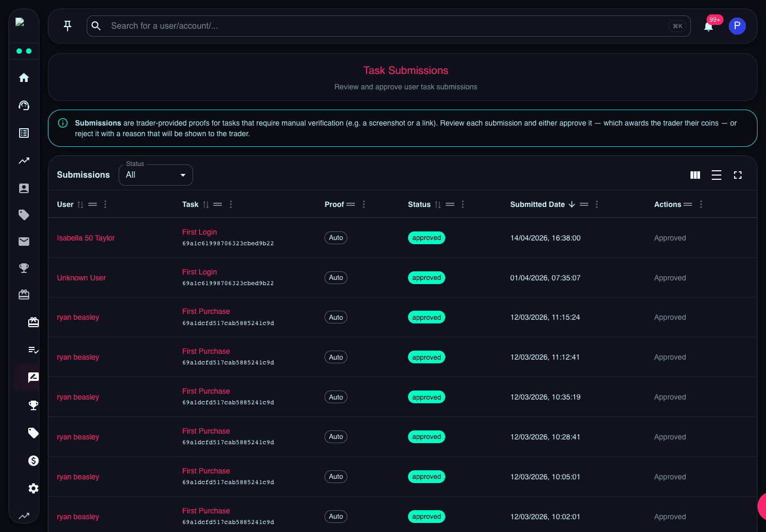Image resolution: width=766 pixels, height=532 pixels.
Task: Click Auto proof chip in Isabella's row
Action: click(336, 238)
